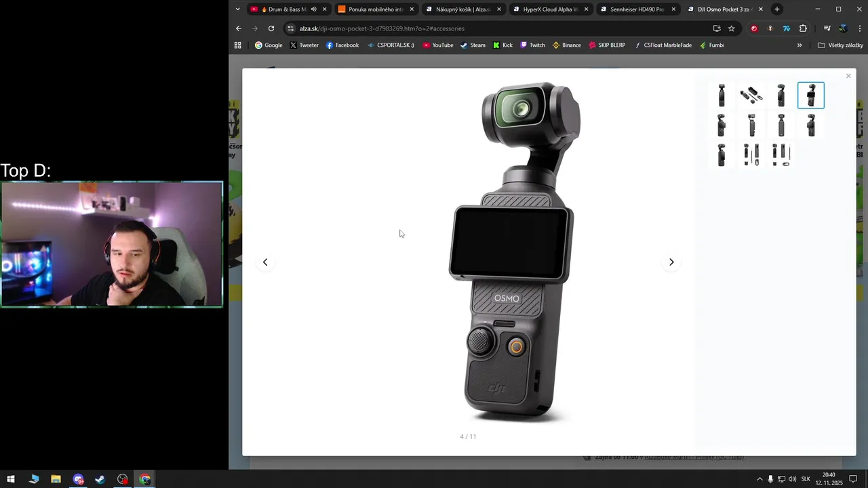Open the tab search dropdown
Viewport: 868px width, 488px height.
tap(237, 9)
